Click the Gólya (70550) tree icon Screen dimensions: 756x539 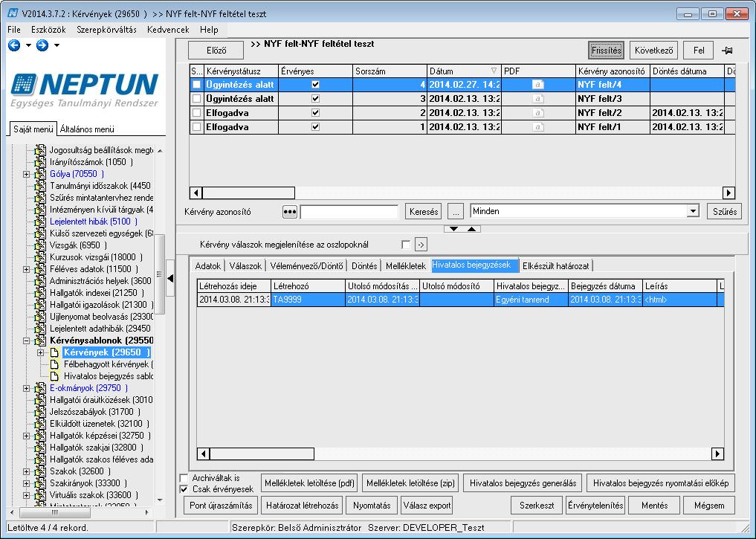(40, 174)
